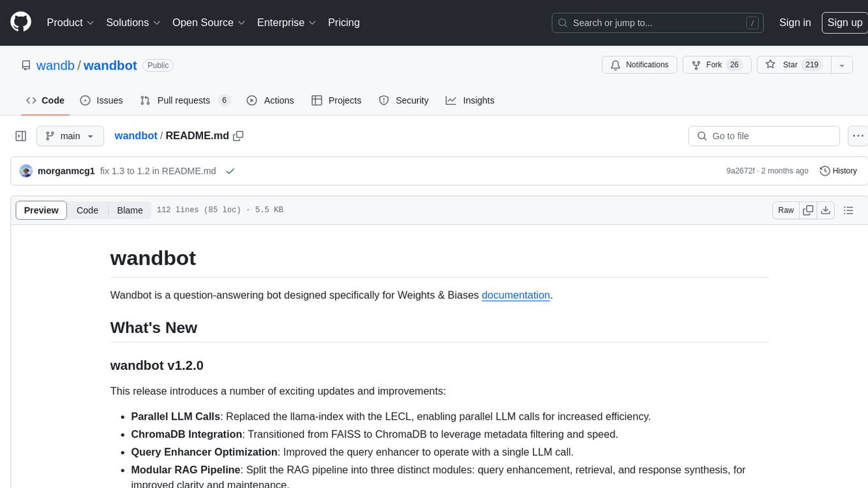
Task: Click the Pull requests count badge 6
Action: 224,100
